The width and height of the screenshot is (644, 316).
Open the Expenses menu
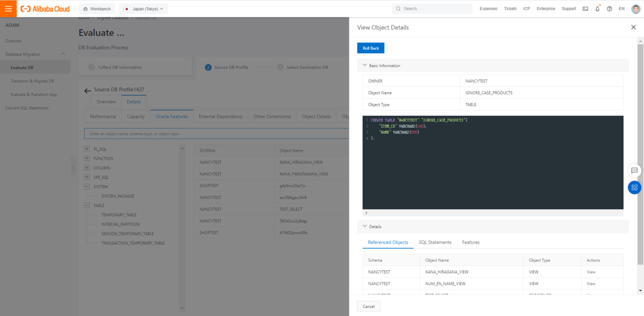[x=488, y=9]
